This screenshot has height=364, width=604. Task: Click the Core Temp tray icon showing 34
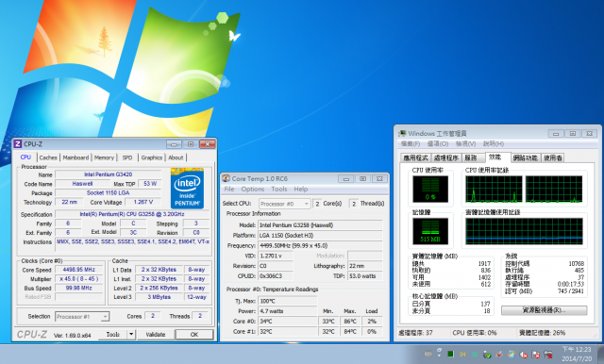[x=462, y=354]
